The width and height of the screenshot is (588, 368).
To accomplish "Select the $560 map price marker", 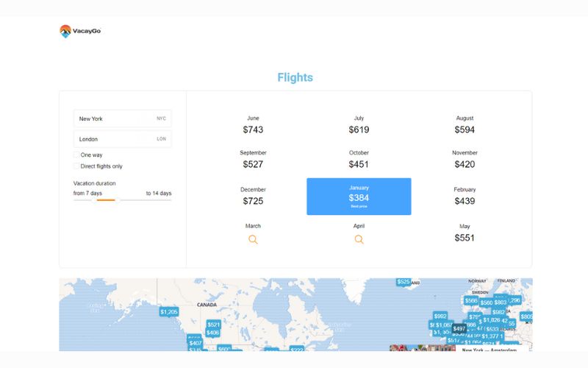I will coord(487,302).
